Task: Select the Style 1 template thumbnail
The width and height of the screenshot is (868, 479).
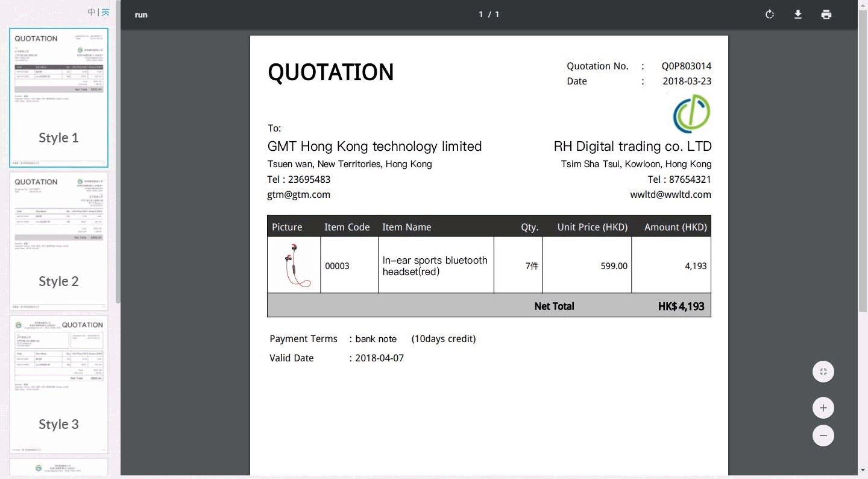Action: click(58, 98)
